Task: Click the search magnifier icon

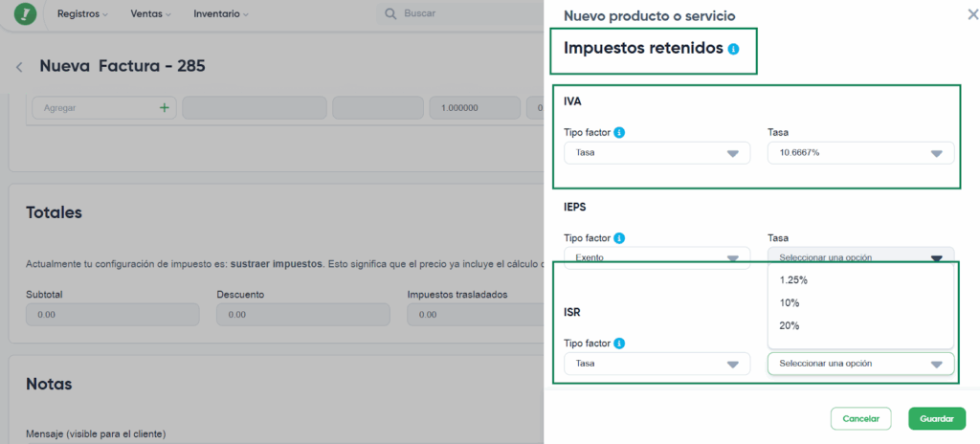Action: 390,14
